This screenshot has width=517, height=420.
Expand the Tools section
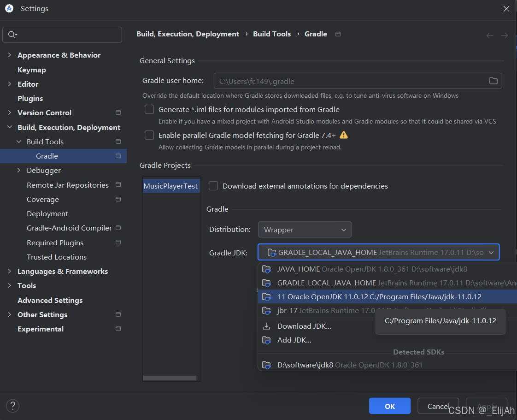[x=10, y=285]
